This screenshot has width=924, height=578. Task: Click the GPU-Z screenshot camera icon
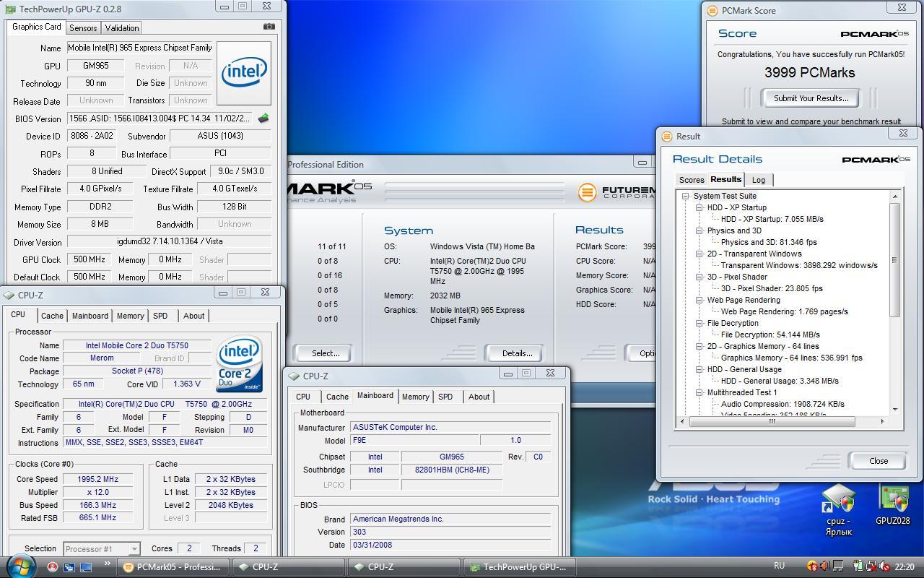coord(269,27)
